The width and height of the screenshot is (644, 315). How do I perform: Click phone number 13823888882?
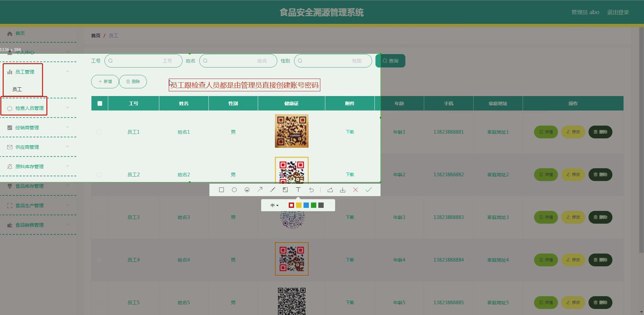(x=448, y=175)
